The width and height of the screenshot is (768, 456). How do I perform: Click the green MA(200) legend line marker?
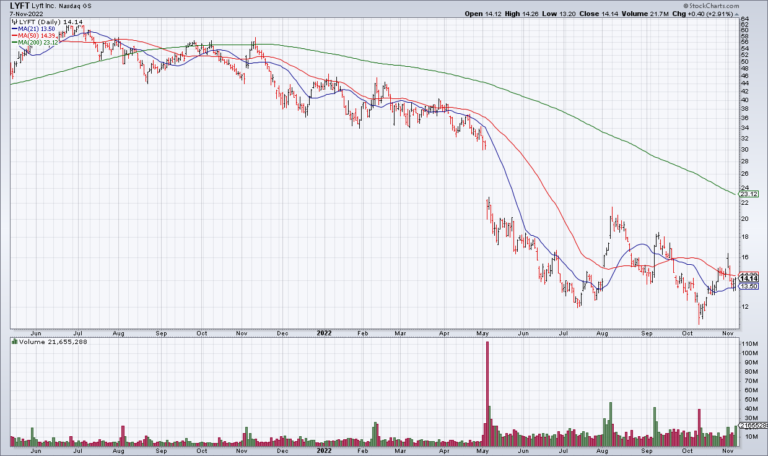[15, 43]
